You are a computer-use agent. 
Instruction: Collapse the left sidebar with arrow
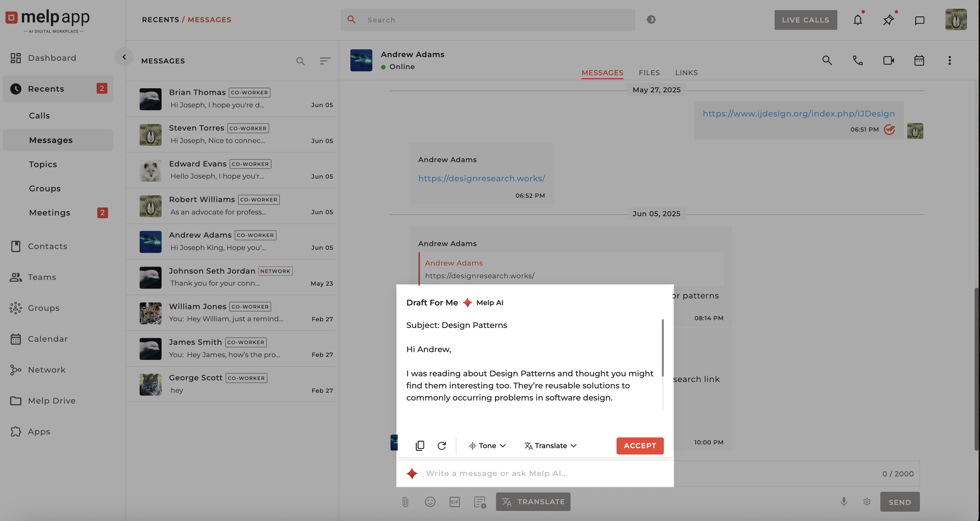click(x=124, y=57)
